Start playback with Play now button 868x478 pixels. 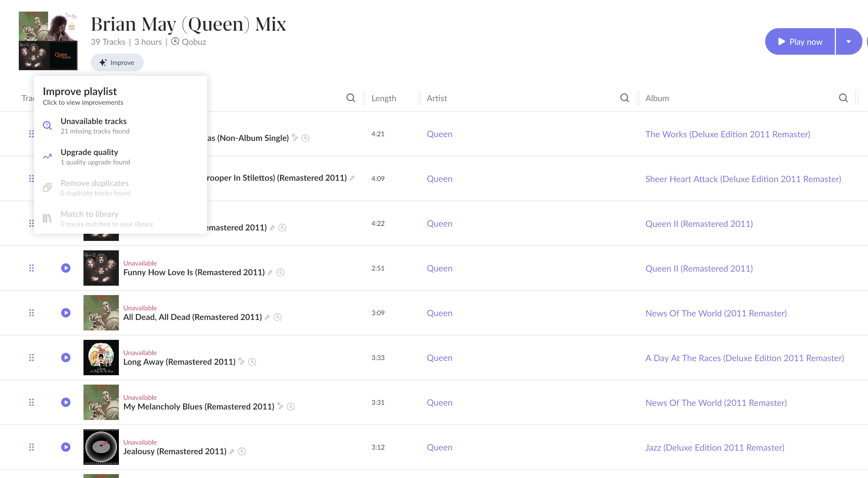click(x=800, y=41)
